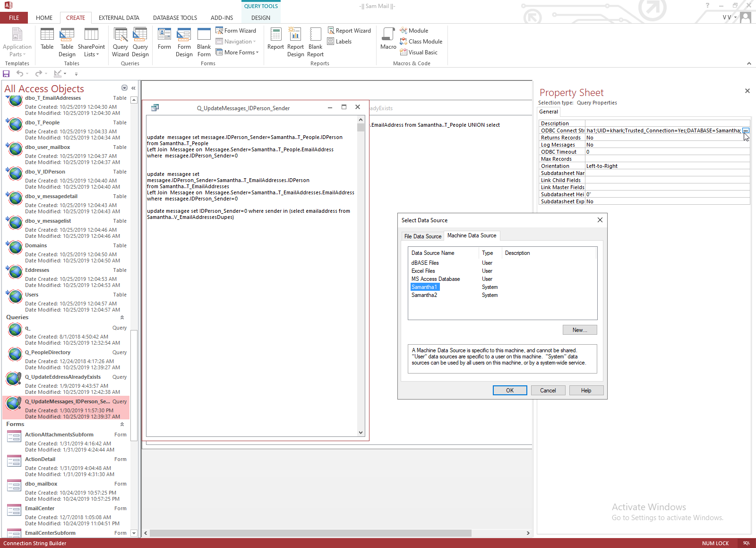
Task: Click New... to create a data source
Action: point(580,330)
